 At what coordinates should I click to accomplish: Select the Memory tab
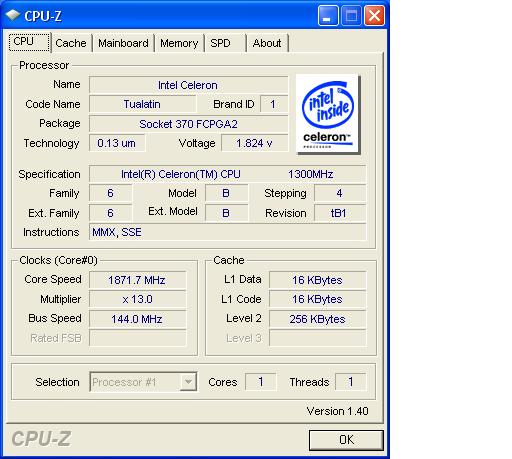[x=179, y=43]
